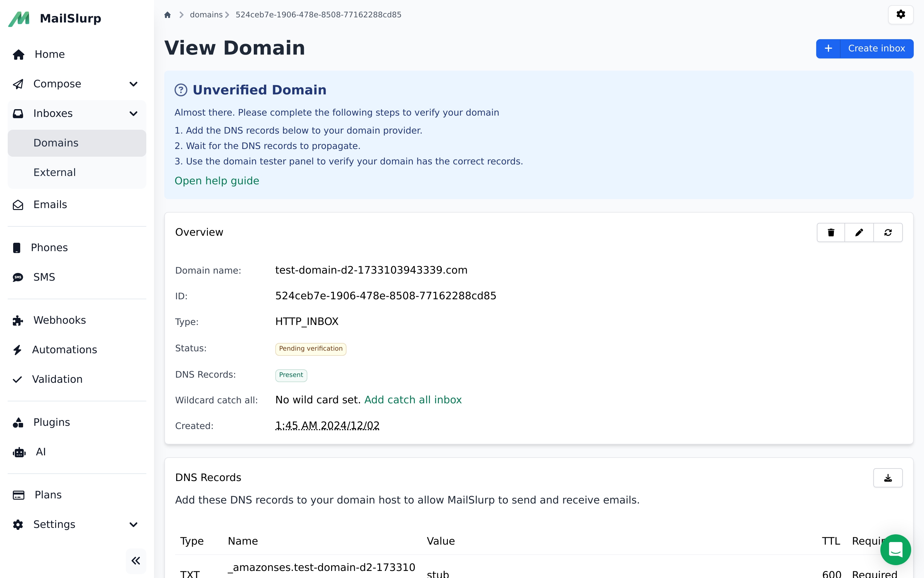The width and height of the screenshot is (924, 578).
Task: Open the Webhooks sidebar item
Action: (x=77, y=320)
